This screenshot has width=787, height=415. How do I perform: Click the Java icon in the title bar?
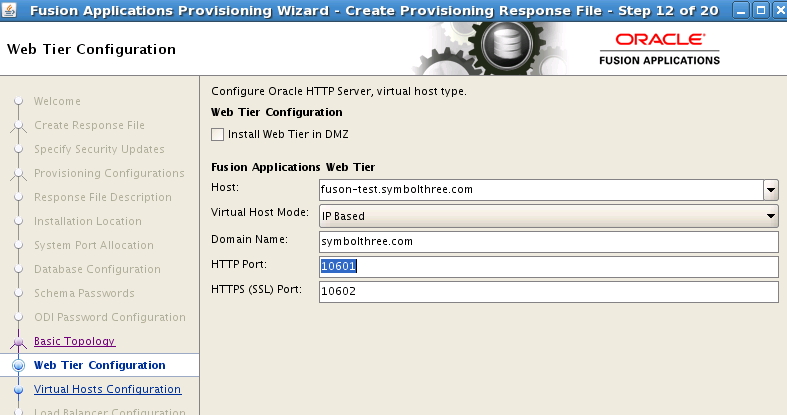click(x=11, y=11)
